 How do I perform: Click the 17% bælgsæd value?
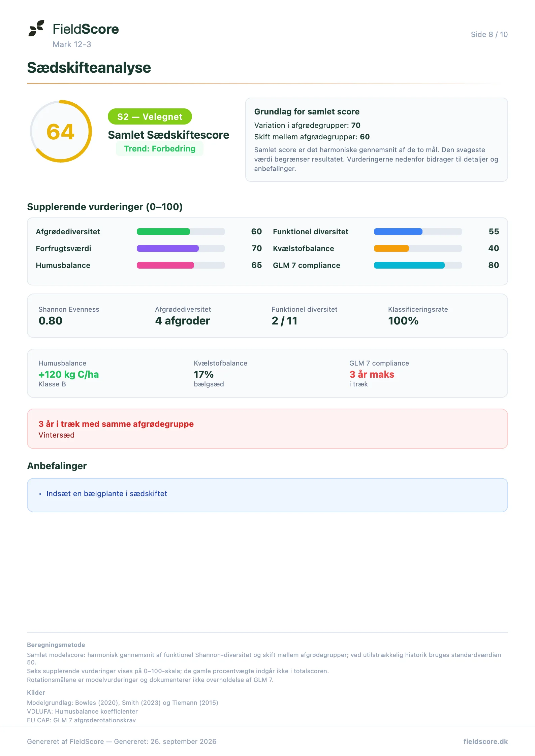tap(203, 374)
